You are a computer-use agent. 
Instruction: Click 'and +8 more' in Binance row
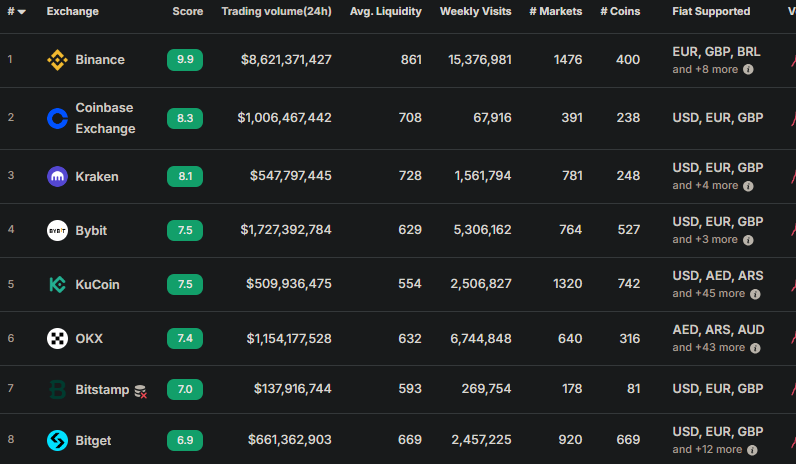[705, 70]
